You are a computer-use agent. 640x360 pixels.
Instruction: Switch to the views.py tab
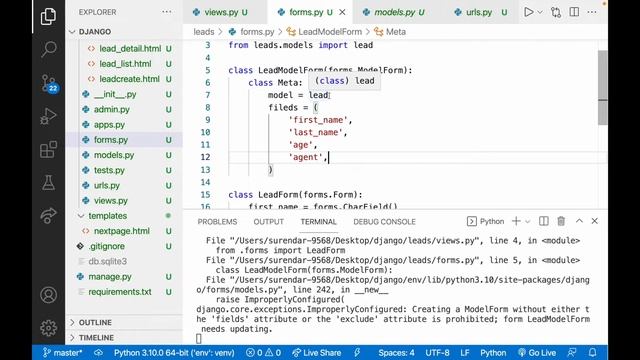click(220, 12)
